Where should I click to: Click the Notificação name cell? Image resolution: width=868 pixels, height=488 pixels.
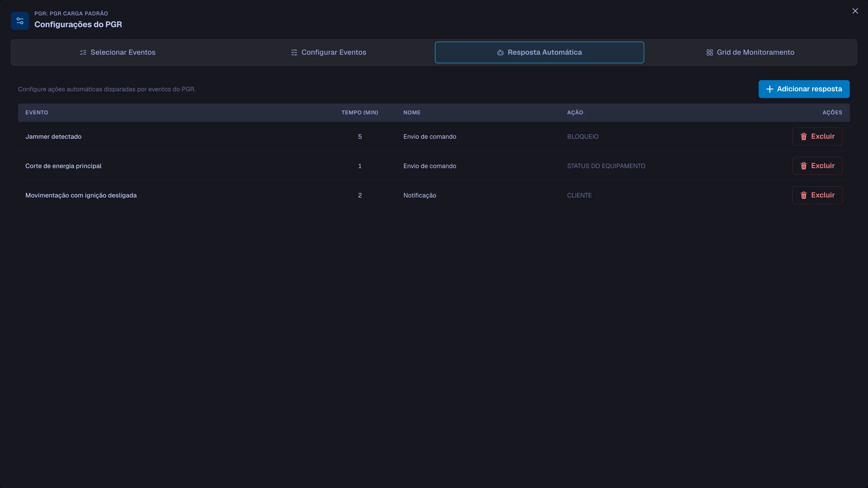tap(420, 195)
